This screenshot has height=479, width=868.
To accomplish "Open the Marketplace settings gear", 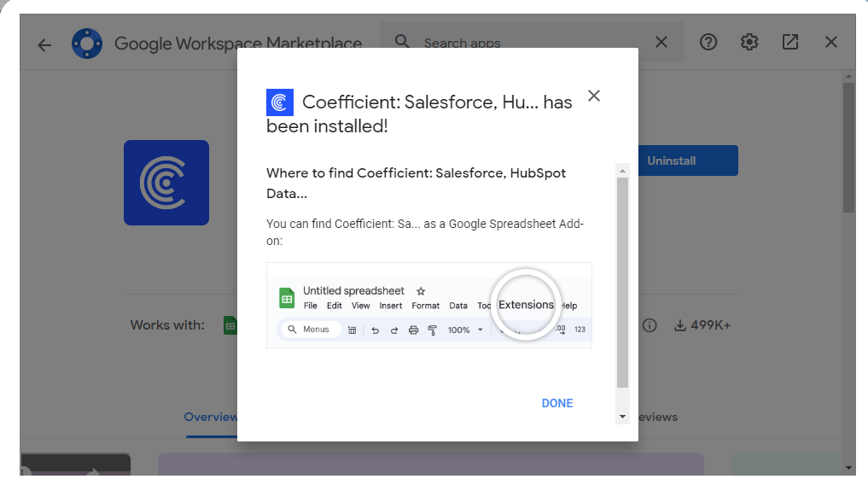I will [x=749, y=42].
